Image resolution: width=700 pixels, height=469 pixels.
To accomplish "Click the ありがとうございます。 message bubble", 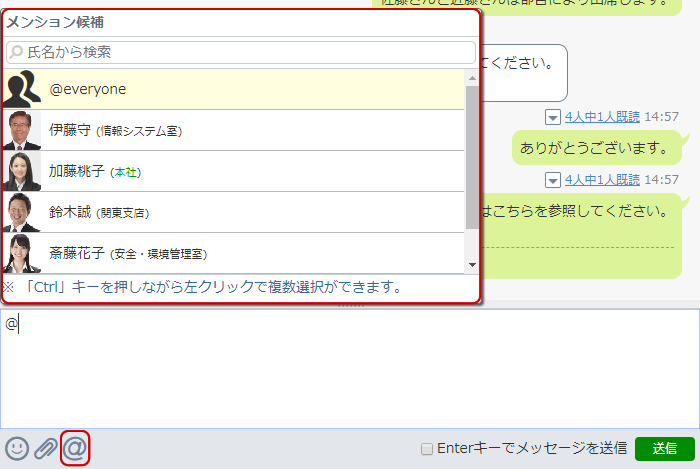I will [x=597, y=148].
